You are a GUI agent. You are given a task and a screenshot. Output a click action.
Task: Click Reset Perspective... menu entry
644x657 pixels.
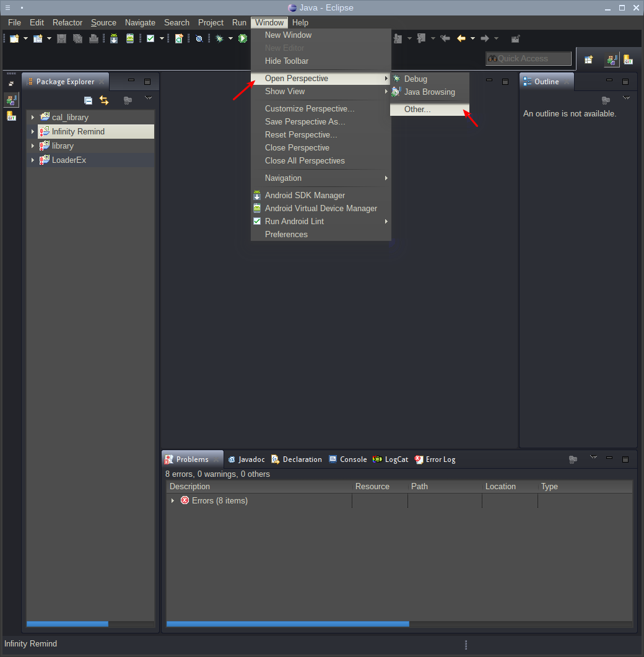click(x=321, y=134)
